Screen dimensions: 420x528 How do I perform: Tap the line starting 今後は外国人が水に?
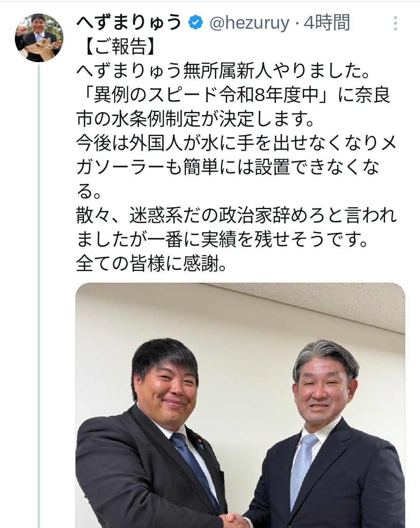point(236,143)
